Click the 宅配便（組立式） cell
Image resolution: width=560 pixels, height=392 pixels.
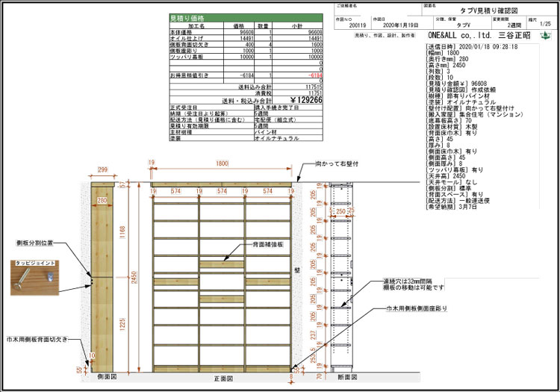pos(275,120)
